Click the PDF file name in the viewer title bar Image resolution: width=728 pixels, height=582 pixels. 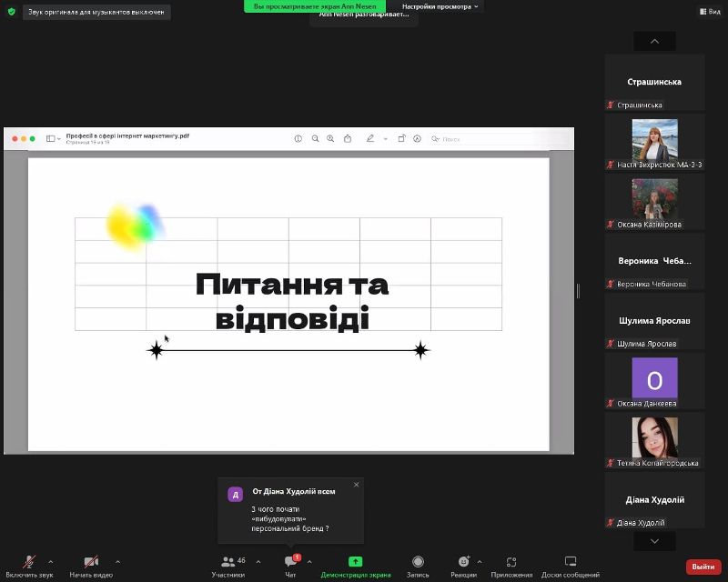pyautogui.click(x=127, y=135)
